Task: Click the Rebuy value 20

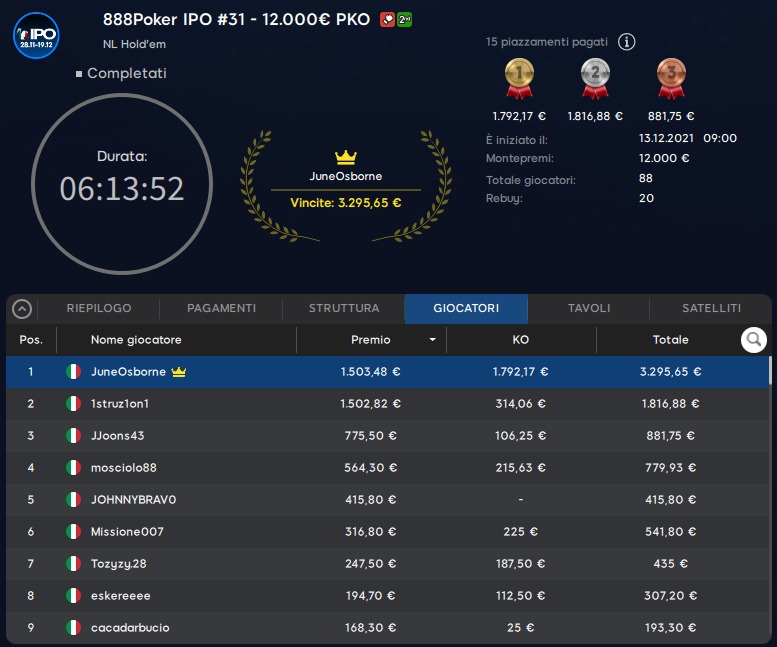Action: pyautogui.click(x=646, y=198)
